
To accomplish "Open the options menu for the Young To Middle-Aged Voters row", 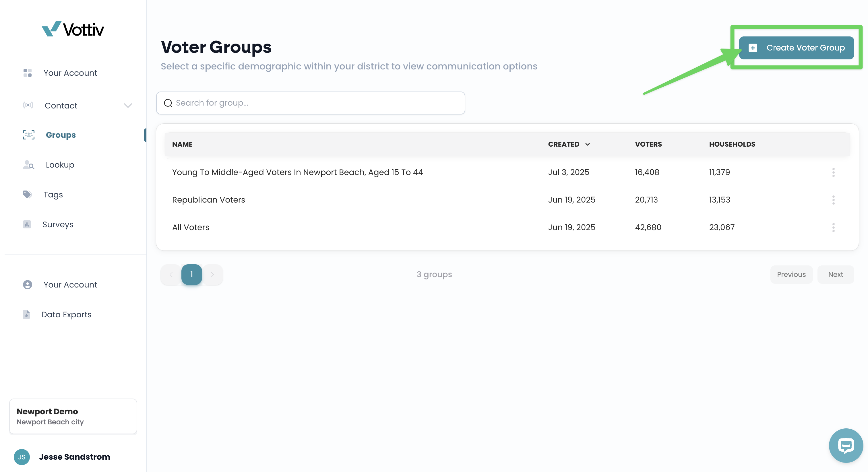I will (833, 172).
